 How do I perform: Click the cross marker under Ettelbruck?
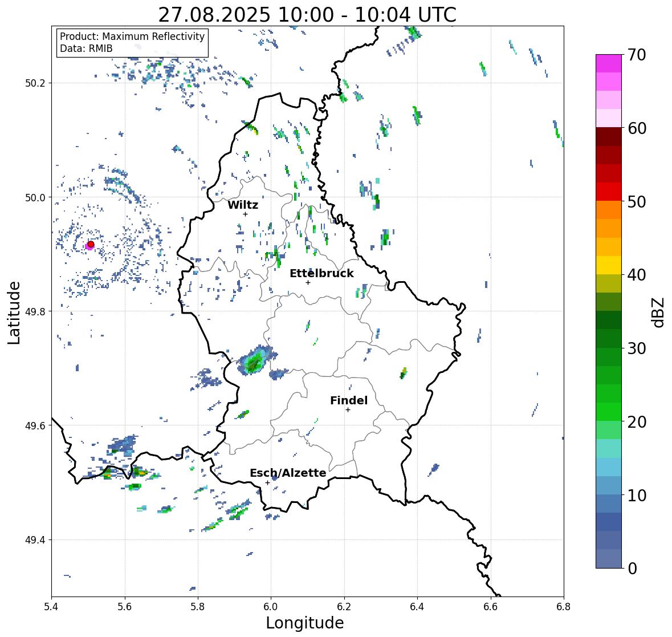[x=308, y=282]
